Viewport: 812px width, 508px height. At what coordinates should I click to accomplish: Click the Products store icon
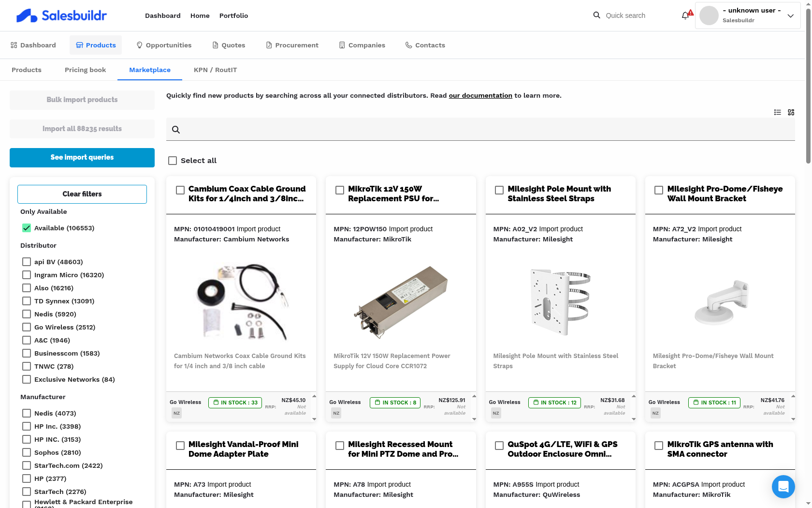[80, 45]
